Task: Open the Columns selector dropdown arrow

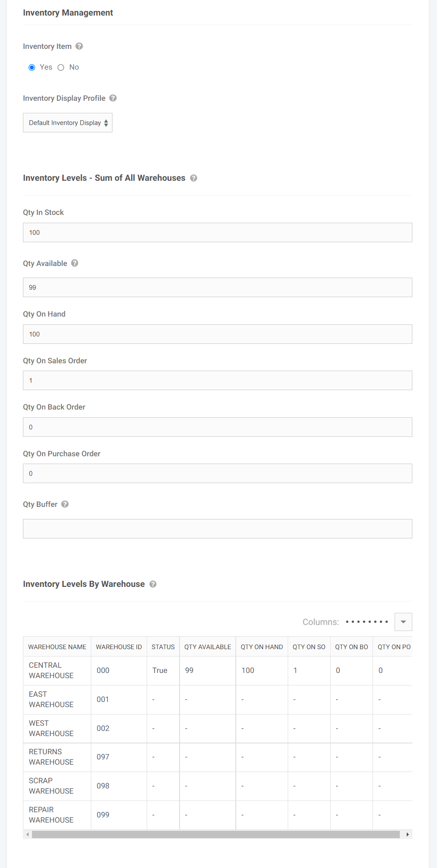Action: click(x=403, y=622)
